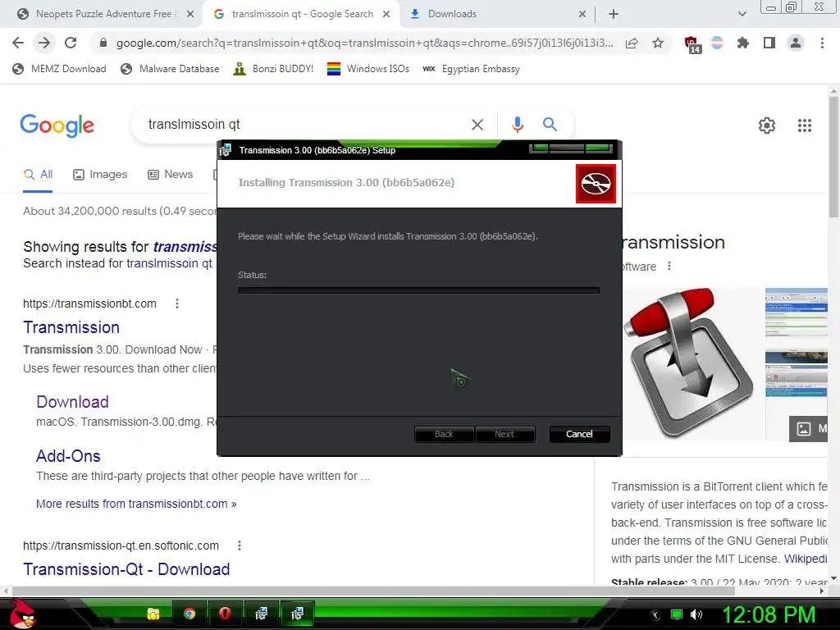Image resolution: width=840 pixels, height=630 pixels.
Task: Select the Images search filter
Action: (x=100, y=175)
